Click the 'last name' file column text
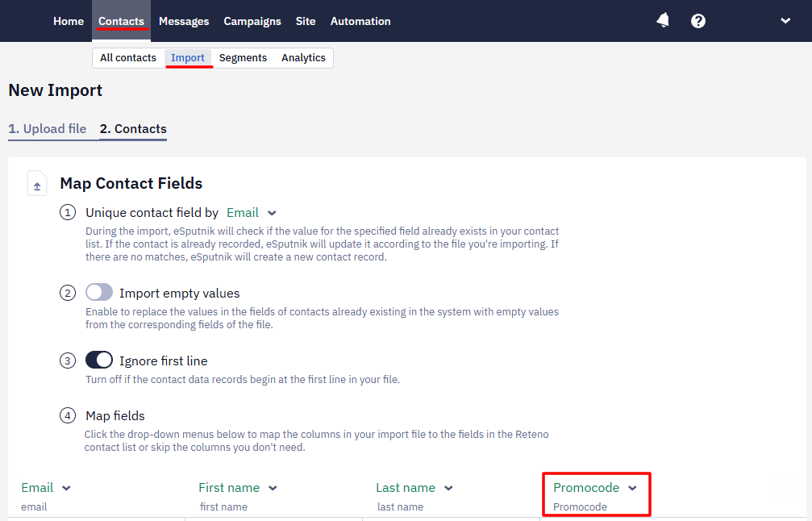The width and height of the screenshot is (812, 521). click(400, 506)
